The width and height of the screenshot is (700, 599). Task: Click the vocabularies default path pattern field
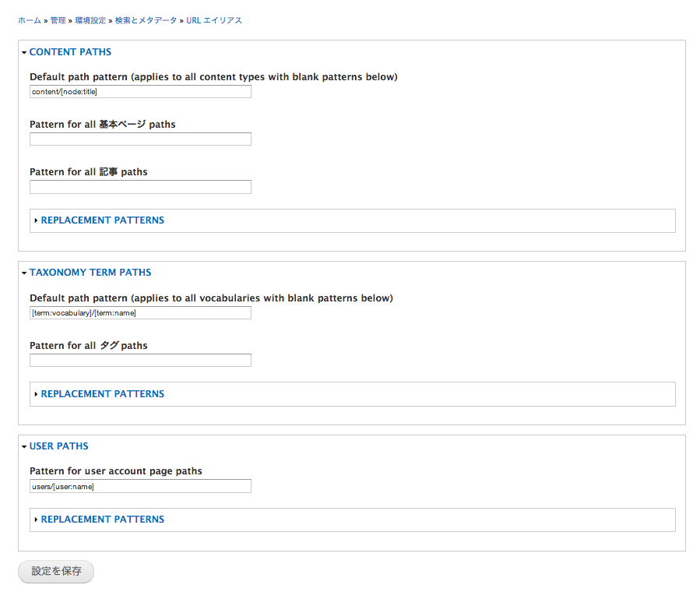[140, 313]
